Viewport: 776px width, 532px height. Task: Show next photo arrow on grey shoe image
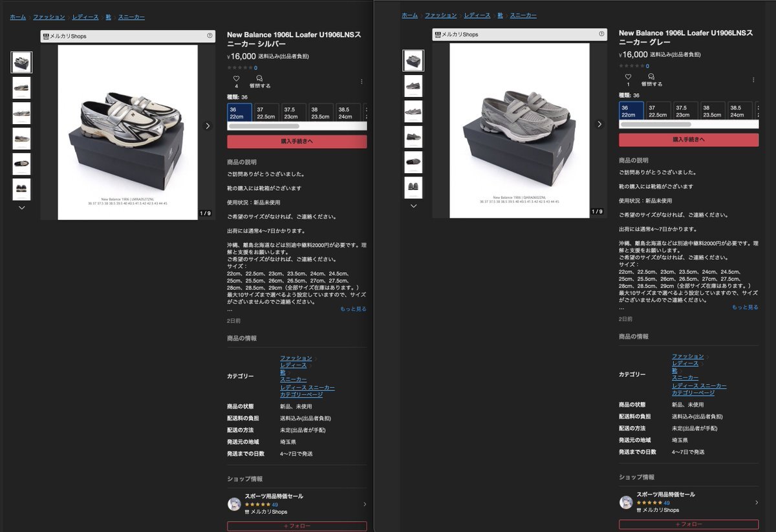tap(599, 124)
